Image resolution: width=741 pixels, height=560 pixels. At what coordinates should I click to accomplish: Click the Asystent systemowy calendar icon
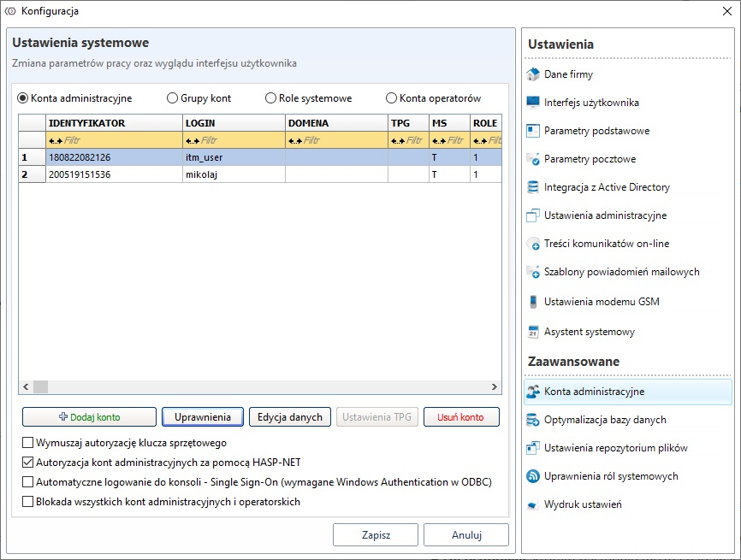[532, 332]
